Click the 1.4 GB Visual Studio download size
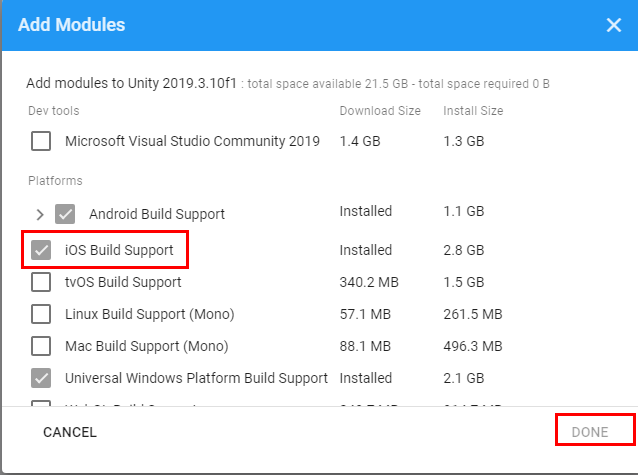Screen dimensions: 638x475 click(x=360, y=141)
